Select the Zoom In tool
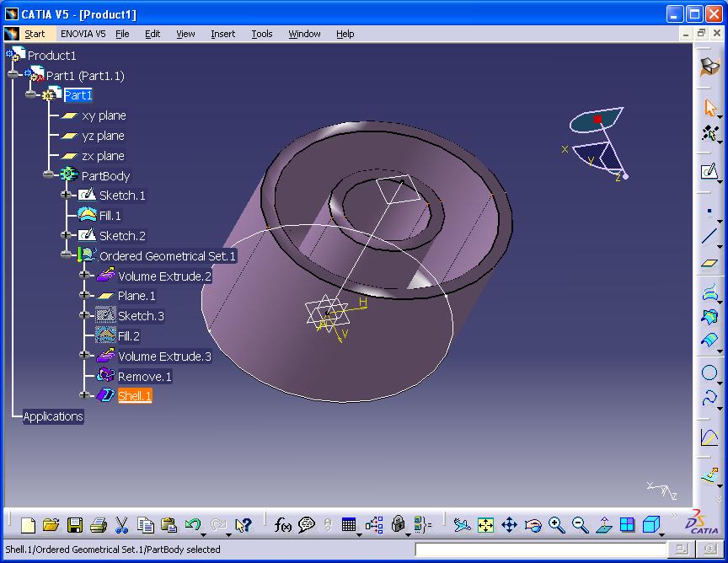Viewport: 728px width, 563px height. pos(557,525)
